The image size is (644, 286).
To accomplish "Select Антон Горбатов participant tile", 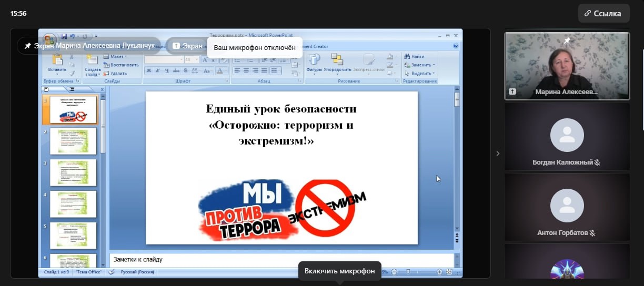I will point(567,207).
